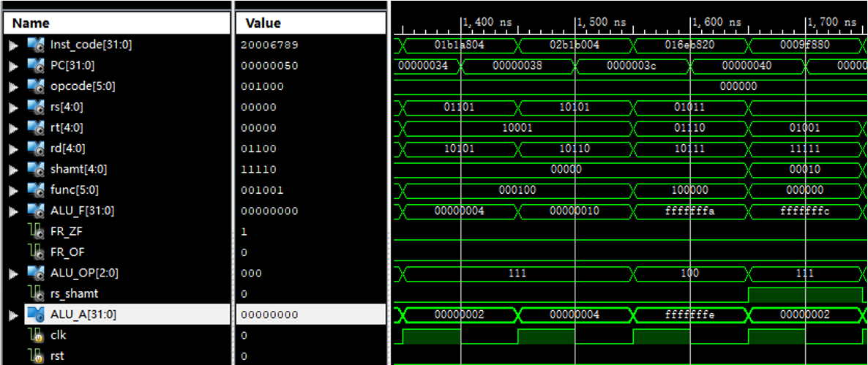Select the Inst_code[31:0] signal name
This screenshot has height=365, width=868.
click(91, 45)
